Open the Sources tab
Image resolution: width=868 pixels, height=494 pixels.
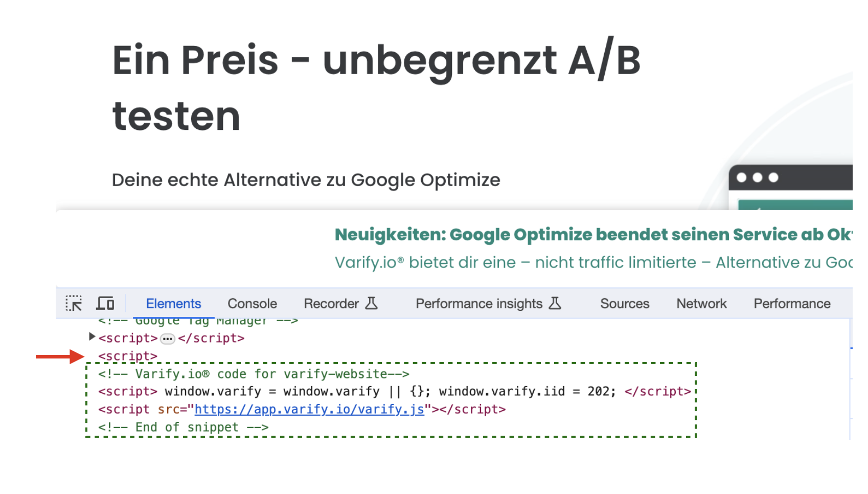625,303
